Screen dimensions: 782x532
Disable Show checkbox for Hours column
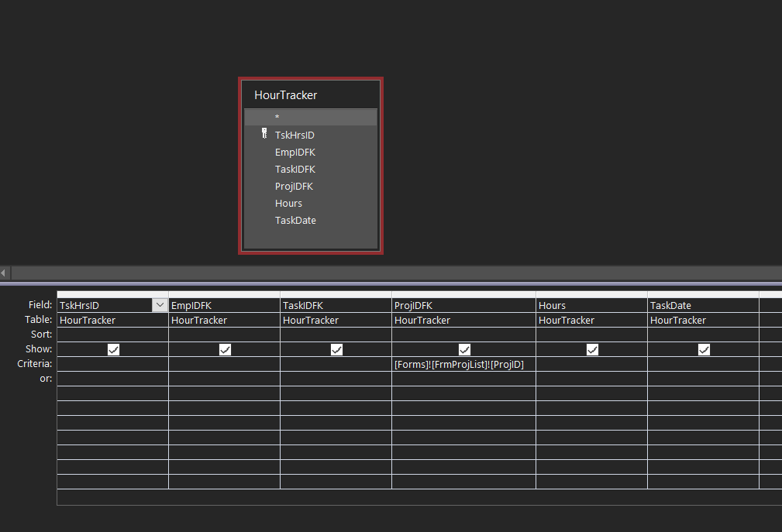tap(592, 350)
